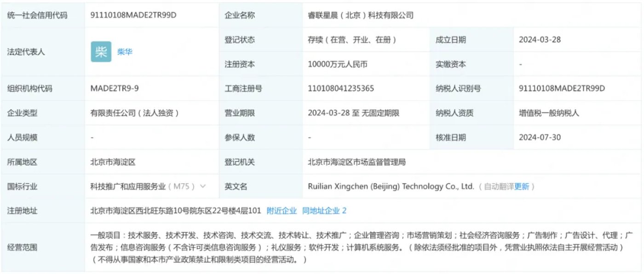The height and width of the screenshot is (274, 644).
Task: Click the 柴 avatar icon
Action: tap(101, 52)
